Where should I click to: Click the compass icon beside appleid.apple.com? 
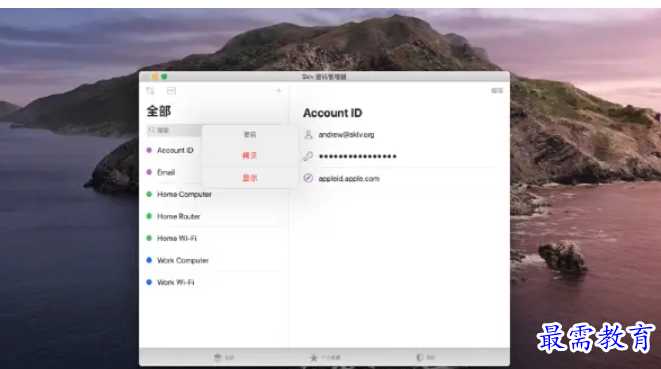tap(308, 178)
